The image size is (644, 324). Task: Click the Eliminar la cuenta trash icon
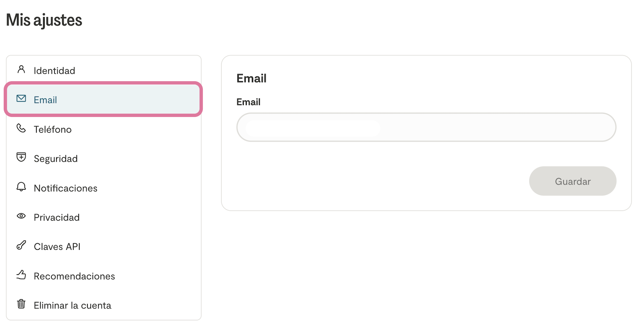coord(21,304)
